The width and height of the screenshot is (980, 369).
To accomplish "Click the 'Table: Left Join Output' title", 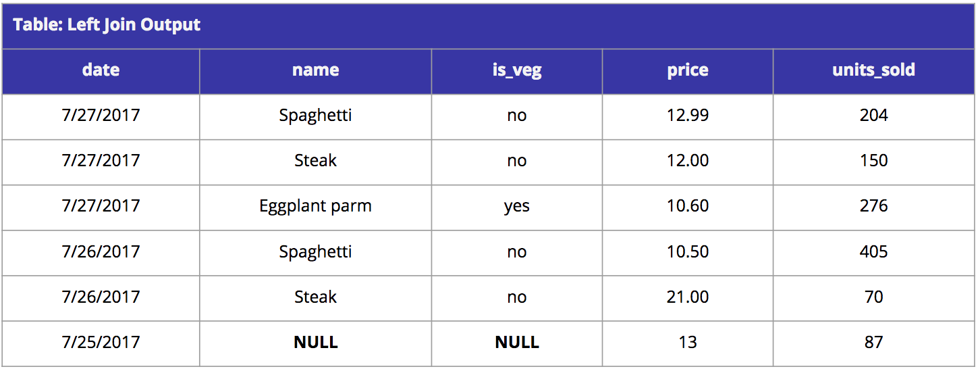I will (x=107, y=26).
